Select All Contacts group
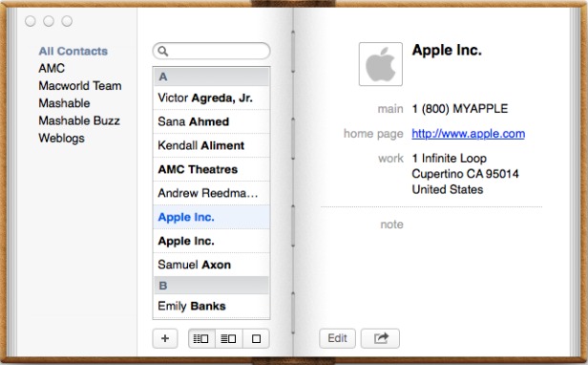 [73, 51]
